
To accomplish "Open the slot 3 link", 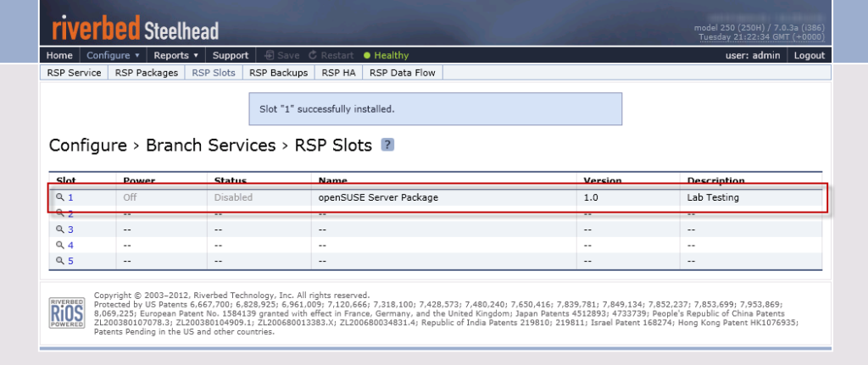I will pyautogui.click(x=70, y=229).
